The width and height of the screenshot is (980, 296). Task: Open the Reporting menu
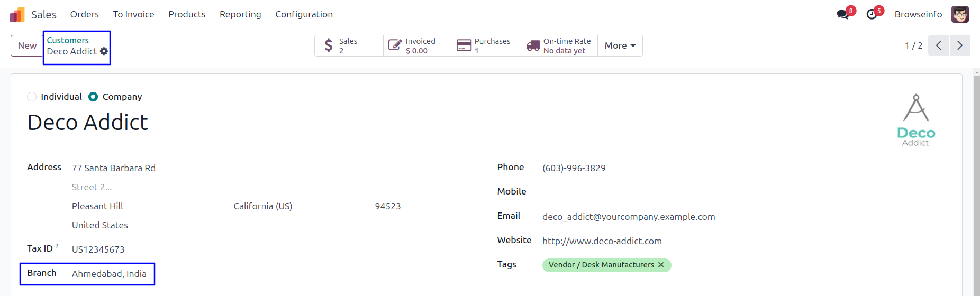tap(240, 14)
